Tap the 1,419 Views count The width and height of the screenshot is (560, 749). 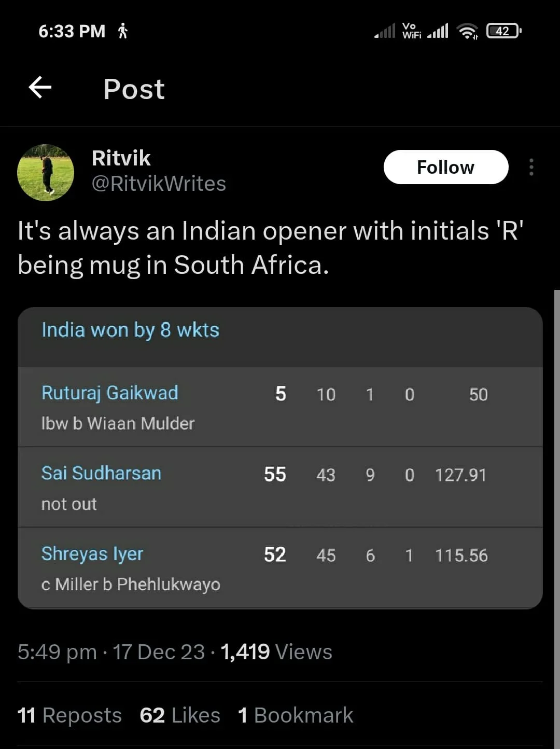276,652
